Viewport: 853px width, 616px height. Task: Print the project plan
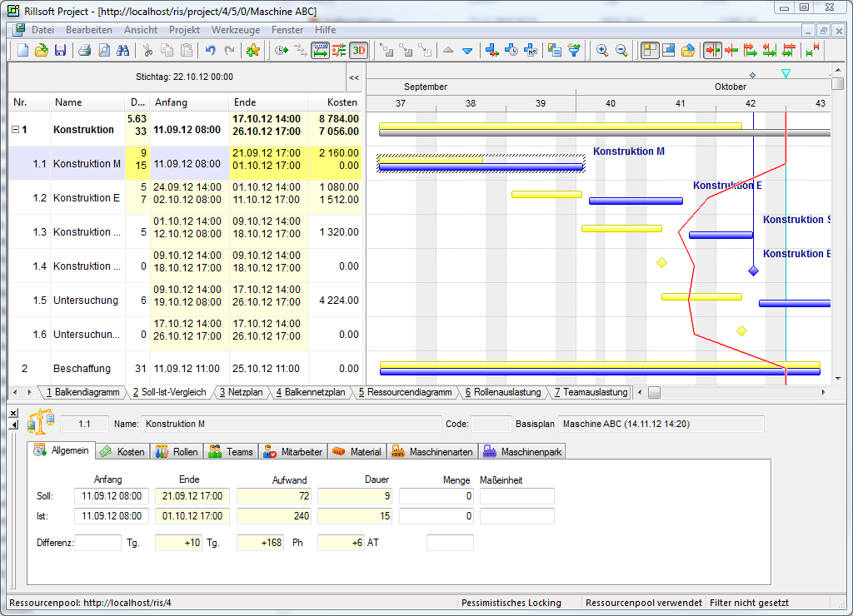point(84,51)
